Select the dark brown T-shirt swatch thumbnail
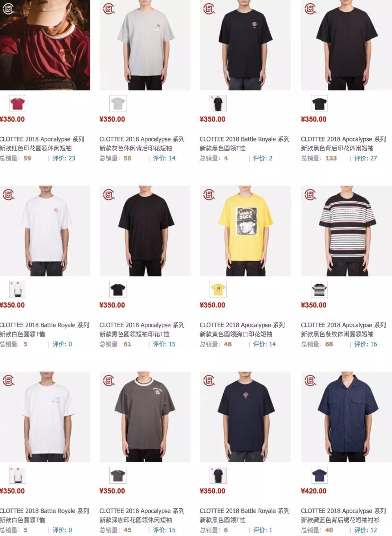Screen dimensions: 392x536 tap(118, 475)
